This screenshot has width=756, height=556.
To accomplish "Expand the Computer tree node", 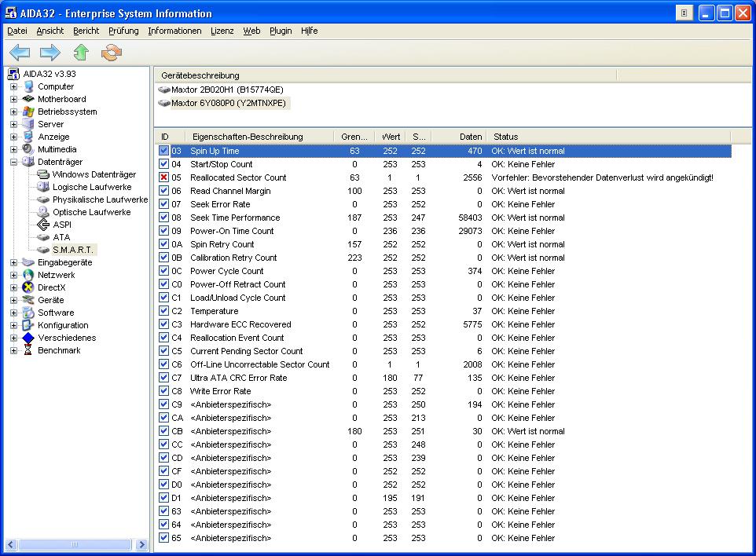I will [13, 86].
